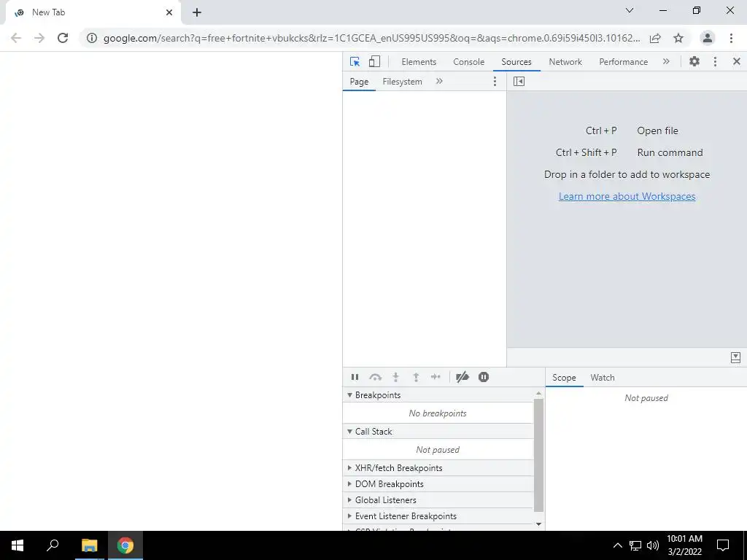747x560 pixels.
Task: Expand XHR/fetch Breakpoints section
Action: click(438, 468)
